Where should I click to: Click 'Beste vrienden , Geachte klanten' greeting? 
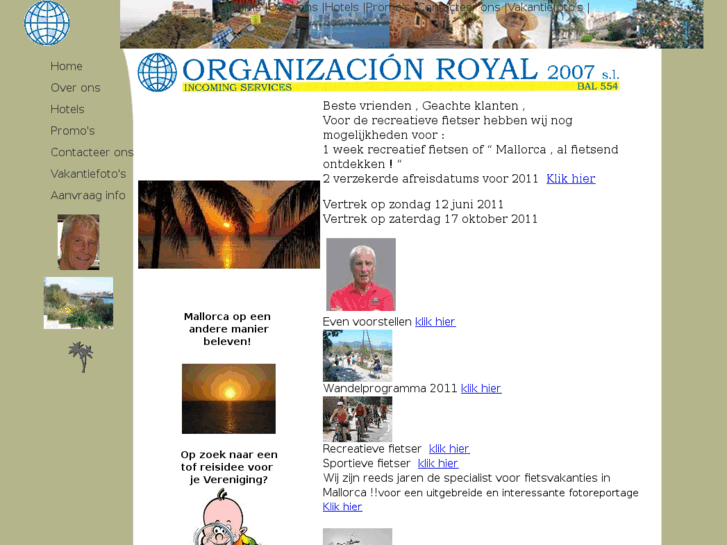click(424, 106)
